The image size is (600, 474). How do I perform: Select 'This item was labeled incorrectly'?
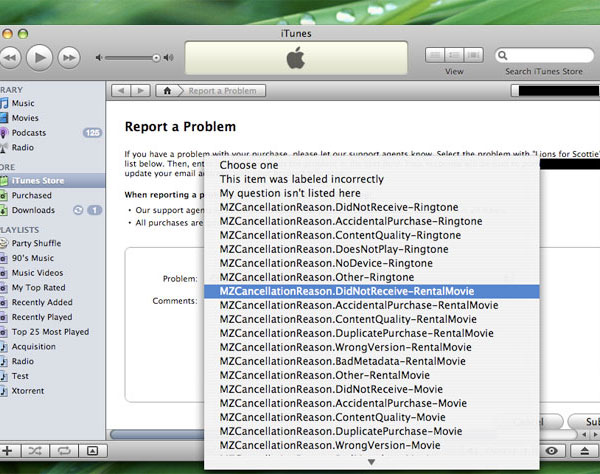pyautogui.click(x=372, y=179)
